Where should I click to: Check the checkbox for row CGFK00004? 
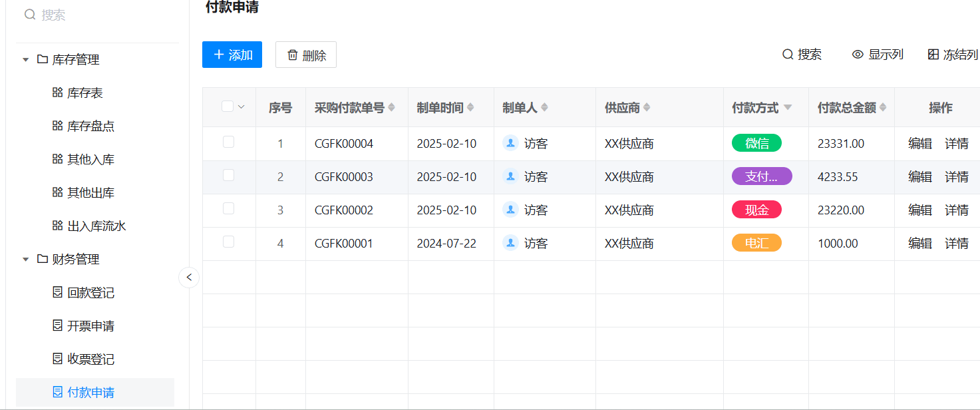(x=228, y=142)
